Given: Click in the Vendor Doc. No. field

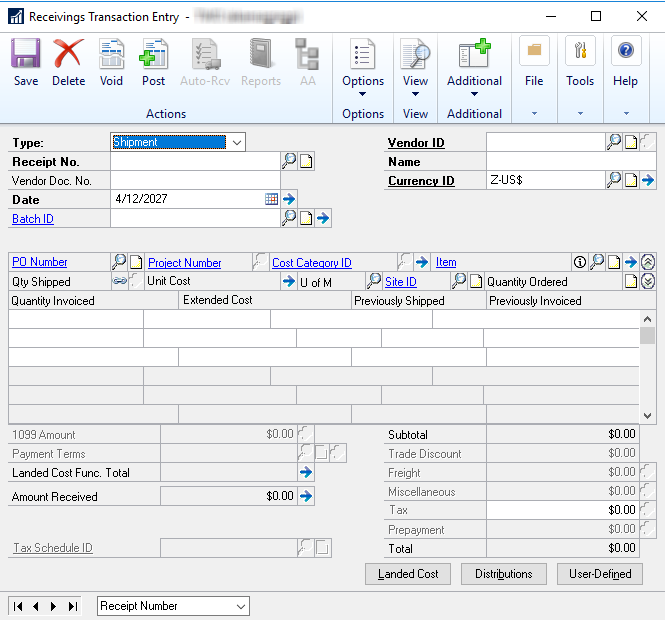Looking at the screenshot, I should point(194,181).
